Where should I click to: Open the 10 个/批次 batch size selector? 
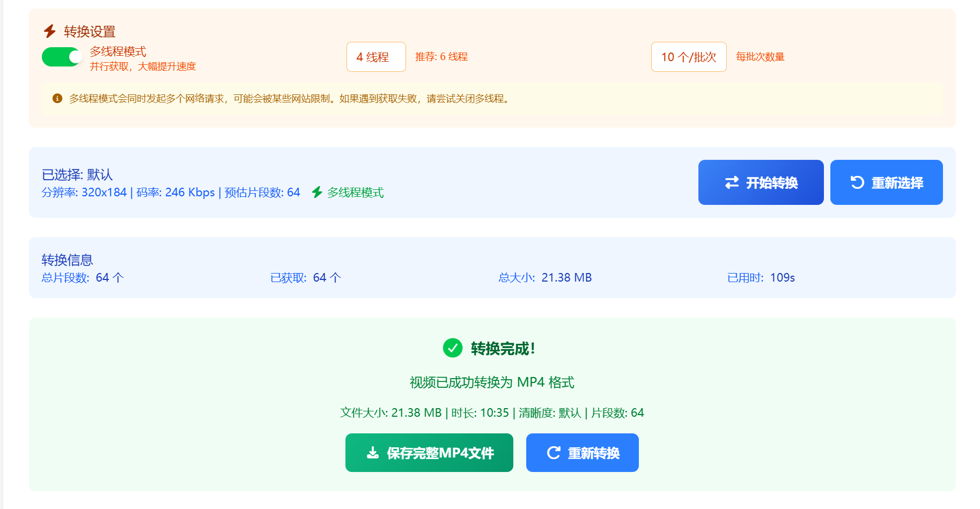pyautogui.click(x=689, y=56)
